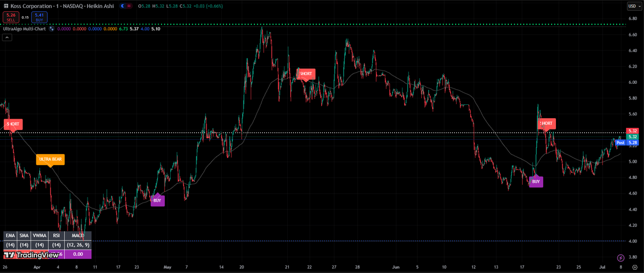Click the green 6.73 indicator value
Viewport: 644px width, 273px height.
click(123, 28)
